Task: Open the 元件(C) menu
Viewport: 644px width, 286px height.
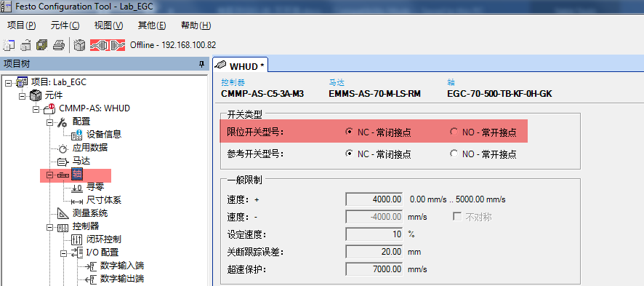Action: (65, 25)
